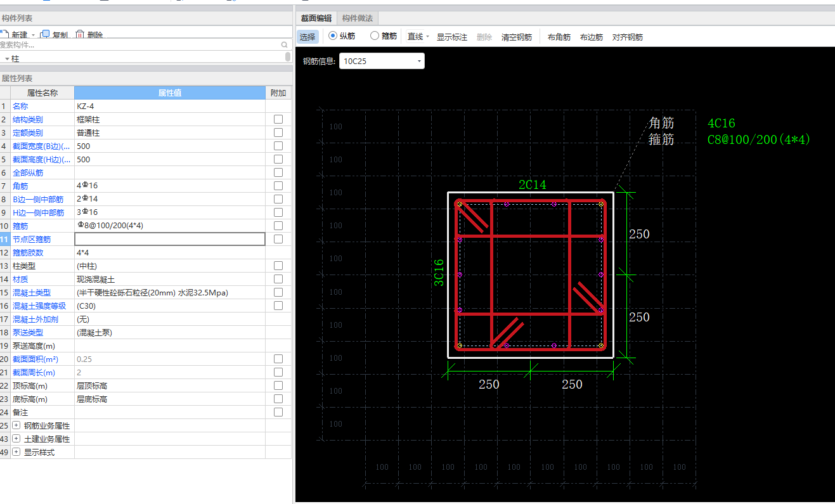
Task: Toggle the 附加 checkbox for 备注
Action: [x=278, y=412]
